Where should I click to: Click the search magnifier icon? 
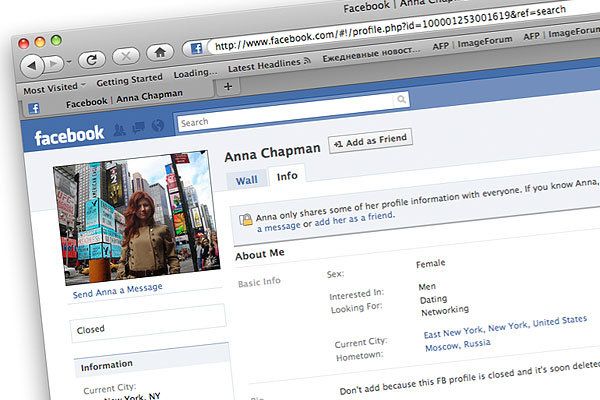coord(401,100)
